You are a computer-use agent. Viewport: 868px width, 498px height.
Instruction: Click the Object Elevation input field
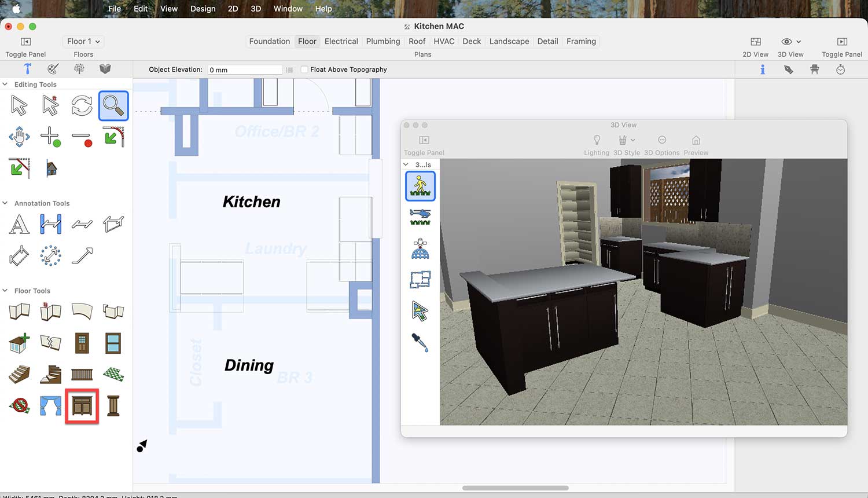244,70
